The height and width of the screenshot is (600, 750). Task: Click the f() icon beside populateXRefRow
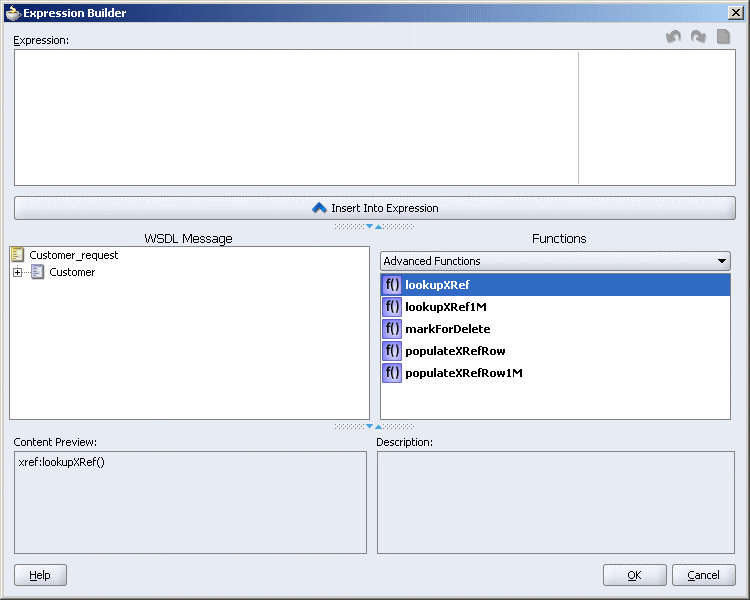(392, 351)
